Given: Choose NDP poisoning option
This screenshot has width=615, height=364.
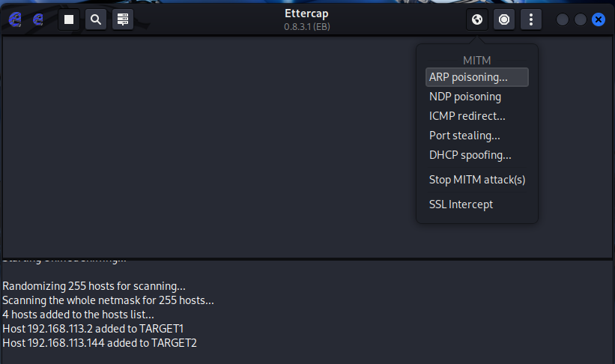Looking at the screenshot, I should (x=465, y=97).
